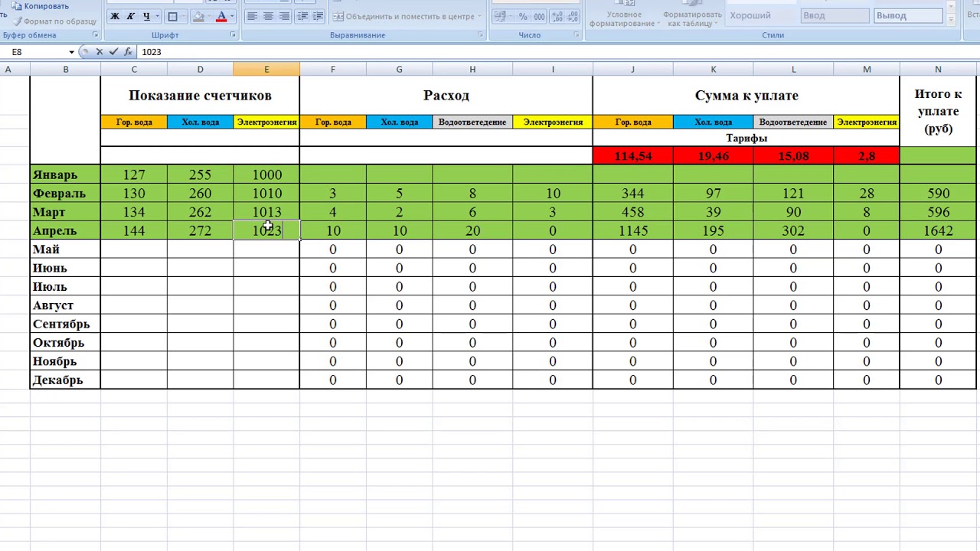
Task: Apply Вывод cell style
Action: [909, 15]
